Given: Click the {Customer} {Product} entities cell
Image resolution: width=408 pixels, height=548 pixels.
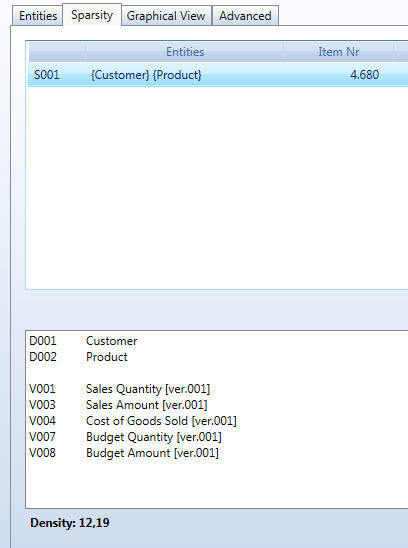Looking at the screenshot, I should pos(146,75).
